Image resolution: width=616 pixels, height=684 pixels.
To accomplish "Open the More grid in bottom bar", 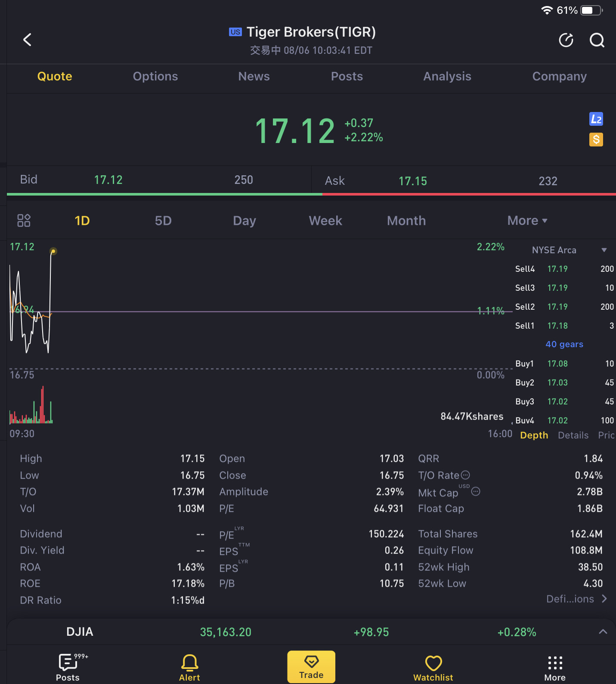I will tap(555, 668).
